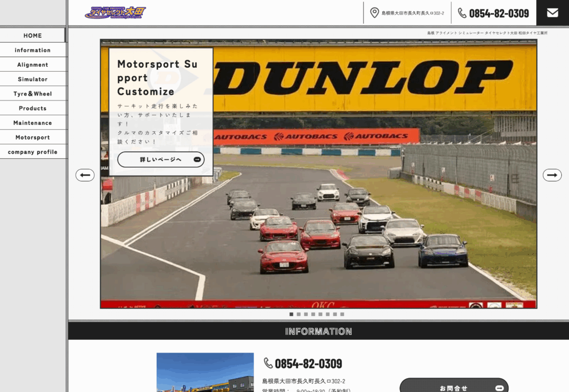
Task: Click the shop building photo thumbnail
Action: (x=204, y=372)
